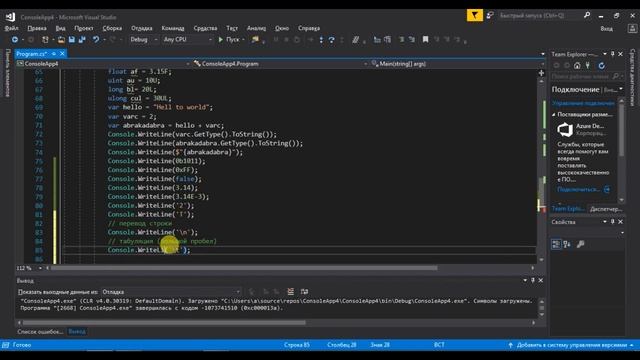Open the output source dropdown showing Отладка

click(x=171, y=292)
